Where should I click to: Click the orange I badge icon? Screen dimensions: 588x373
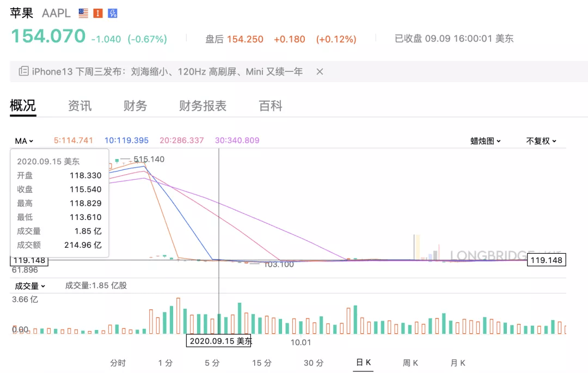[98, 14]
